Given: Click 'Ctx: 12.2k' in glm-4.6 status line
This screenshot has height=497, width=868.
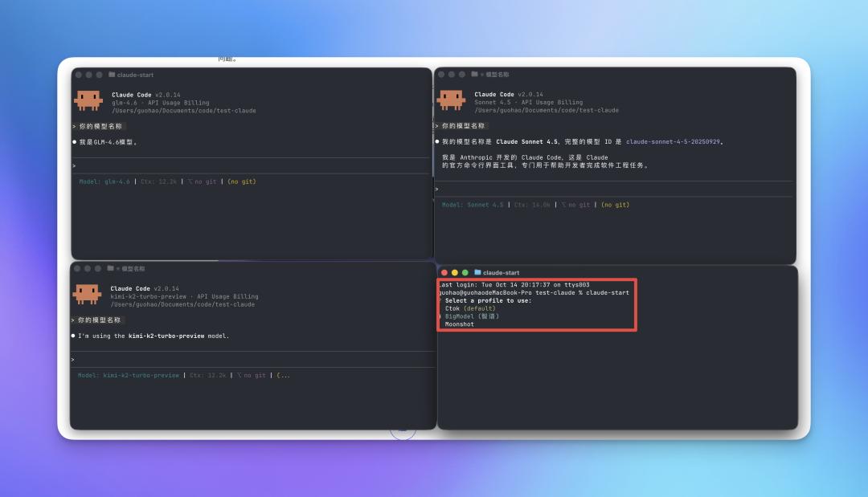Looking at the screenshot, I should pos(159,181).
